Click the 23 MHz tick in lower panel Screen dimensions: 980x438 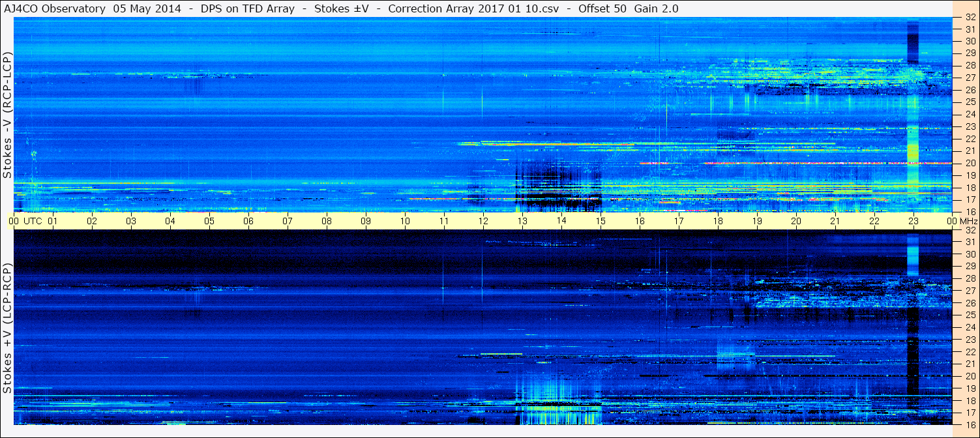tap(970, 340)
